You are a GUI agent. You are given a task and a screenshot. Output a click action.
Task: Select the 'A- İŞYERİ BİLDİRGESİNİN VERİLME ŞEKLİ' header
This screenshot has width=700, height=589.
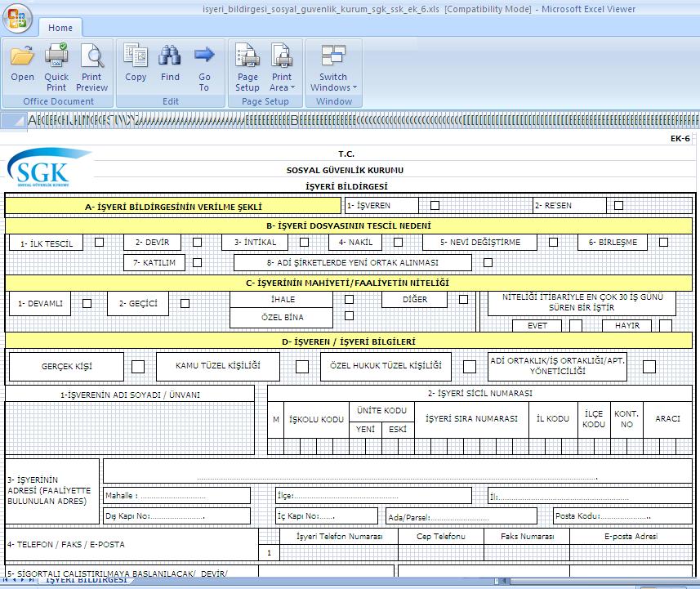173,207
